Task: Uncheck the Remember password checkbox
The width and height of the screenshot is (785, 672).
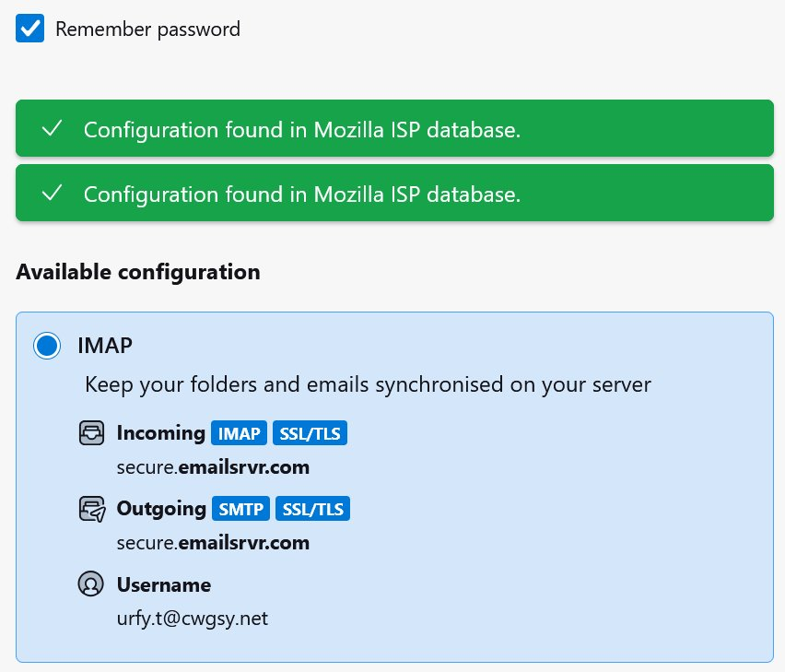Action: coord(30,29)
